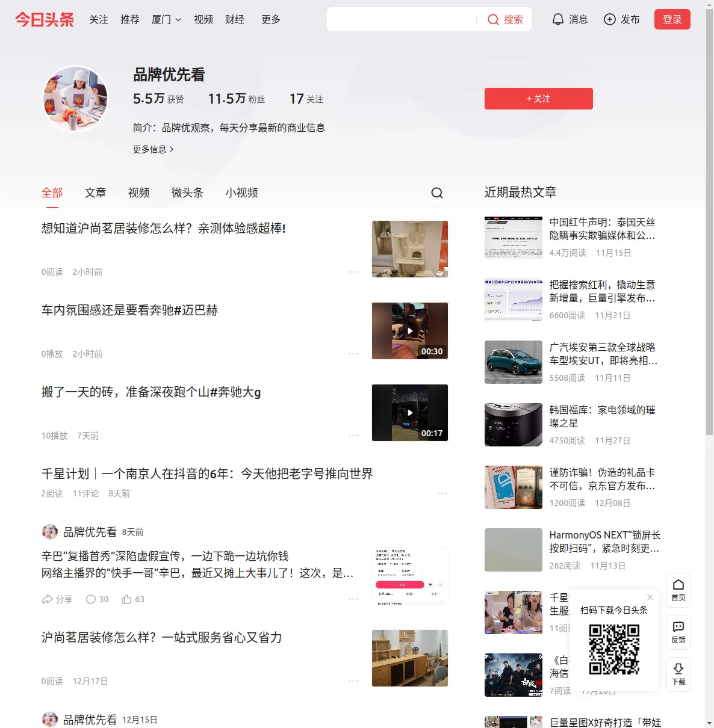
Task: Share the 辛巴复播首秀 post
Action: coord(57,599)
